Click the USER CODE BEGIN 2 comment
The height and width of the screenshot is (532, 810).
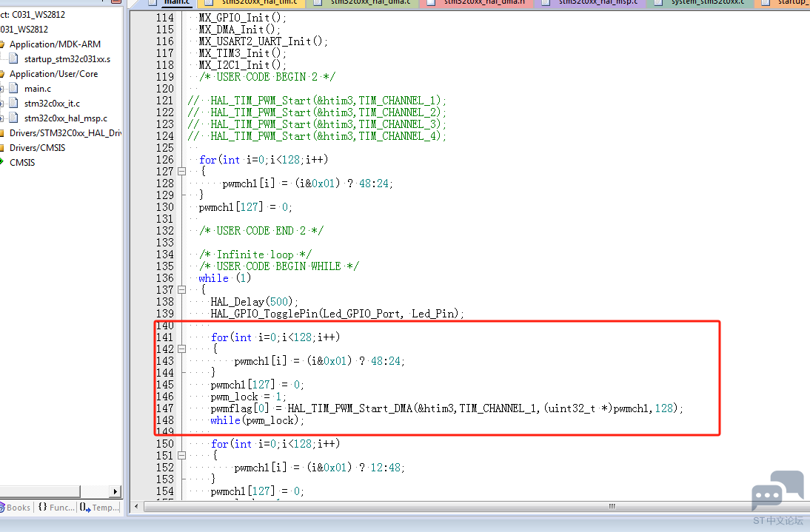tap(267, 78)
